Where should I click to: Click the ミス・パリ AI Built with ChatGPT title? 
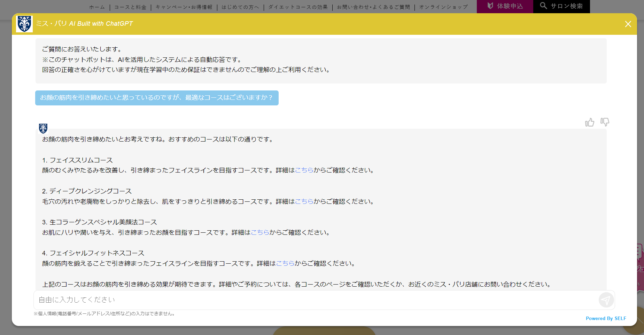84,24
